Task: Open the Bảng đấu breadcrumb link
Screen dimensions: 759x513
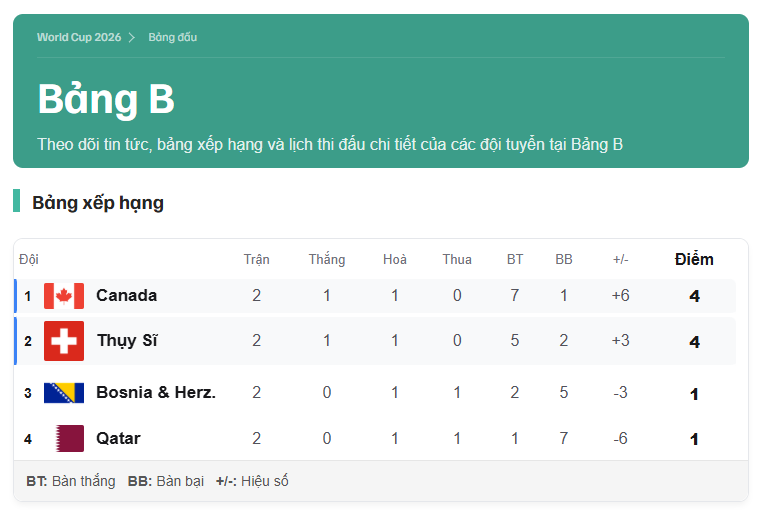Action: (173, 37)
